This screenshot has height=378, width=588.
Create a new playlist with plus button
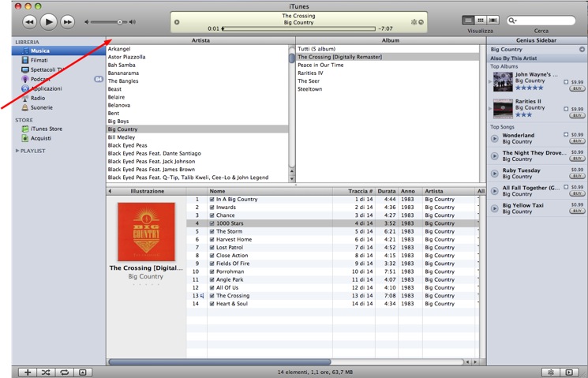[x=28, y=372]
